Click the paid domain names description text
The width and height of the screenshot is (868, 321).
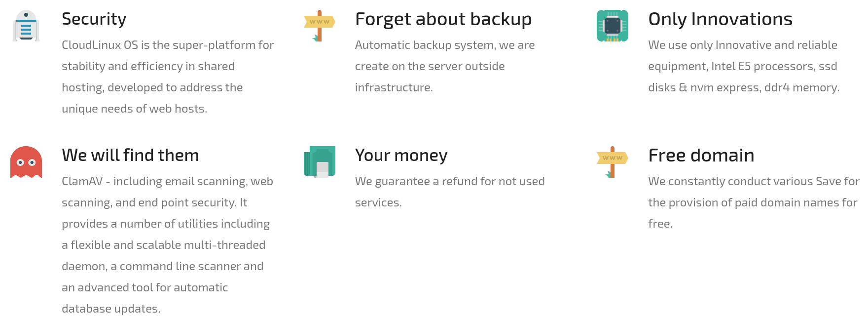coord(754,202)
